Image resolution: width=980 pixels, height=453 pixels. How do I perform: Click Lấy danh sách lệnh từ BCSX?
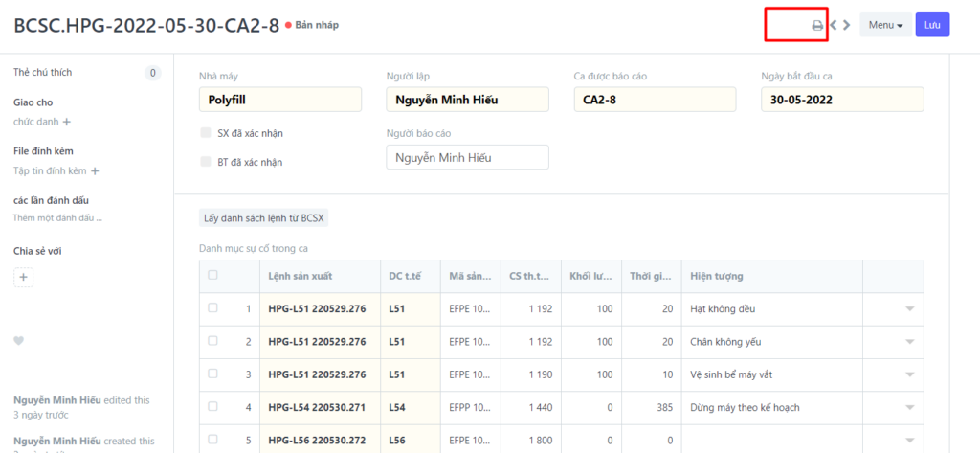(x=263, y=217)
